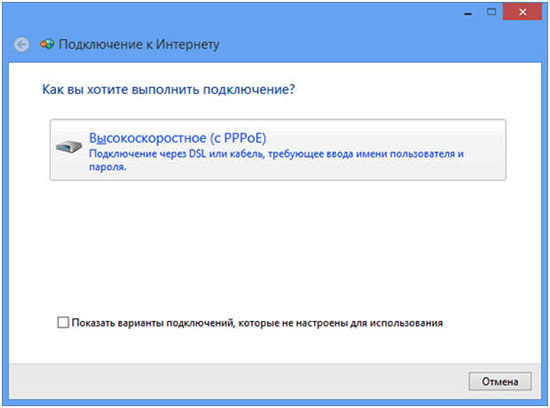Minimize the connection wizard window
The height and width of the screenshot is (408, 550).
click(x=468, y=13)
